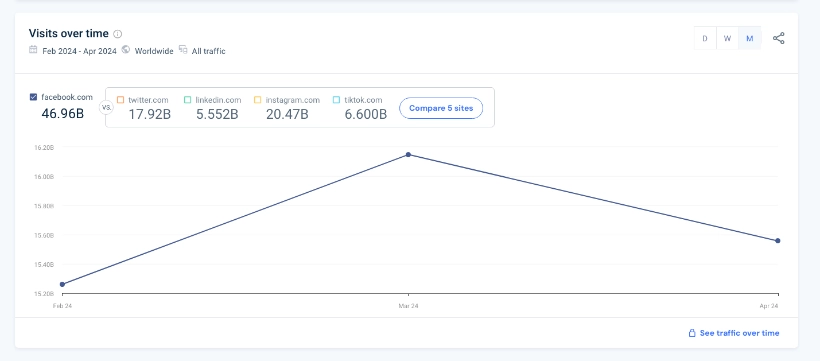The width and height of the screenshot is (820, 361).
Task: Check the linkedin.com checkbox
Action: pos(188,99)
